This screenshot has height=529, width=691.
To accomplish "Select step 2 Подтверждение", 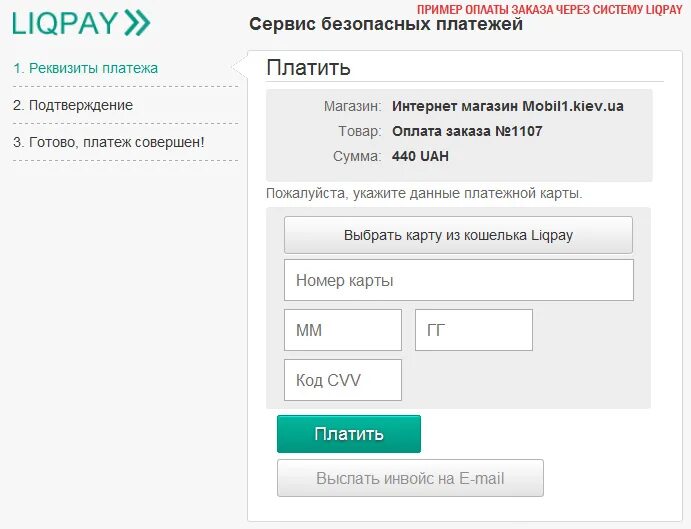I will coord(73,105).
